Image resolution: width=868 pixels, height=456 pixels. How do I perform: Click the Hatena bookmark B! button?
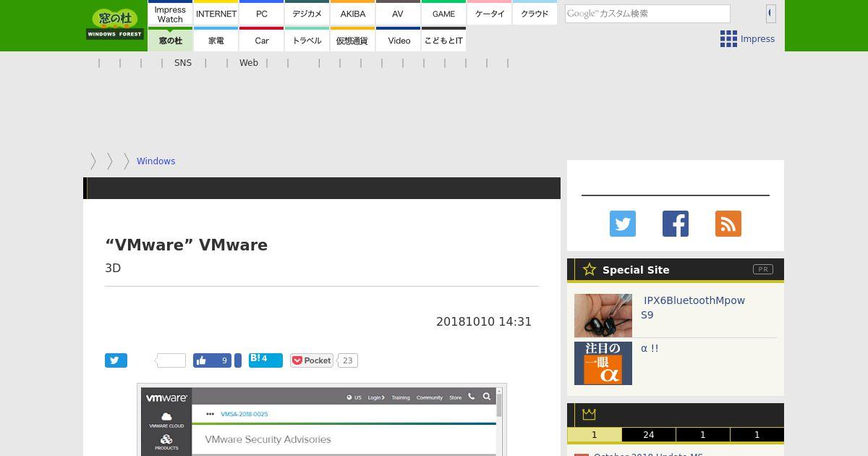tap(265, 360)
